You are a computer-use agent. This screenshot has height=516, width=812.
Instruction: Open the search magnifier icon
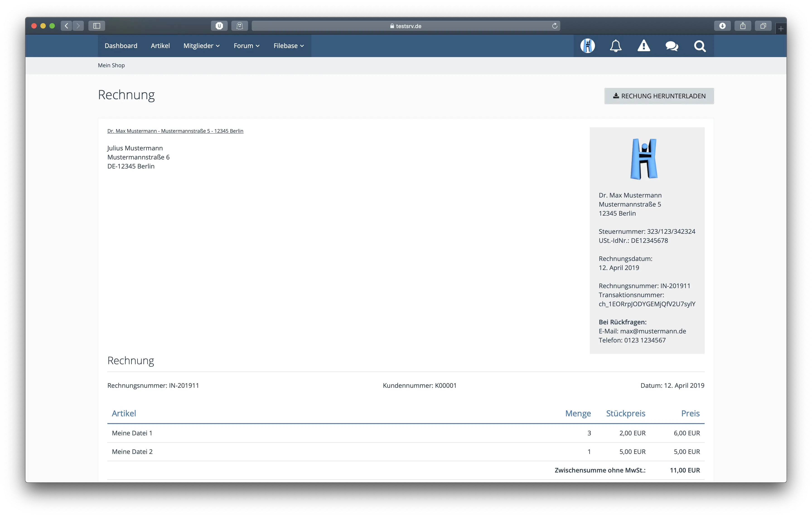700,46
